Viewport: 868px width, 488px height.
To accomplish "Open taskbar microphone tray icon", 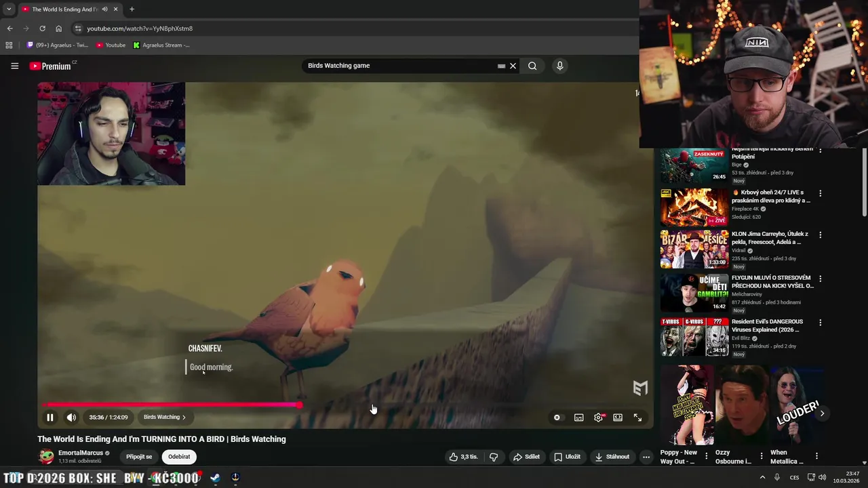I will [777, 477].
